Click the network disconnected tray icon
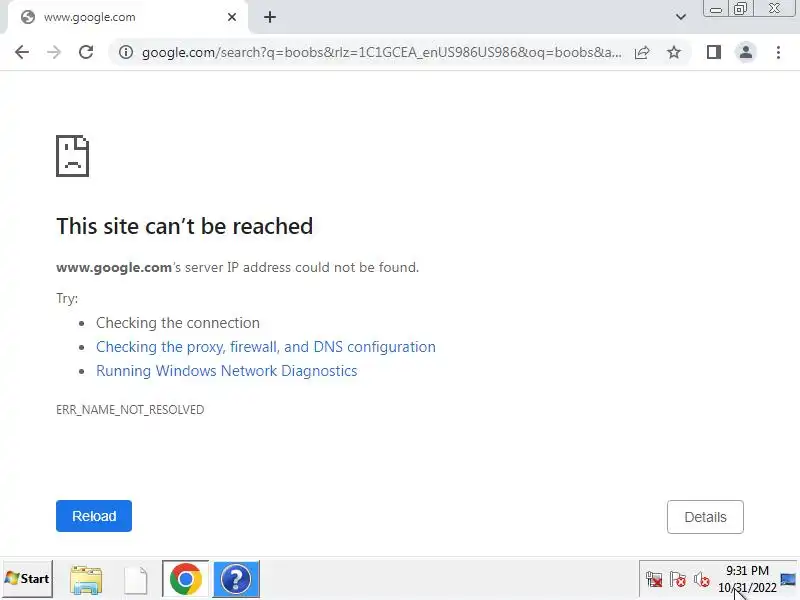Image resolution: width=800 pixels, height=600 pixels. (x=654, y=580)
